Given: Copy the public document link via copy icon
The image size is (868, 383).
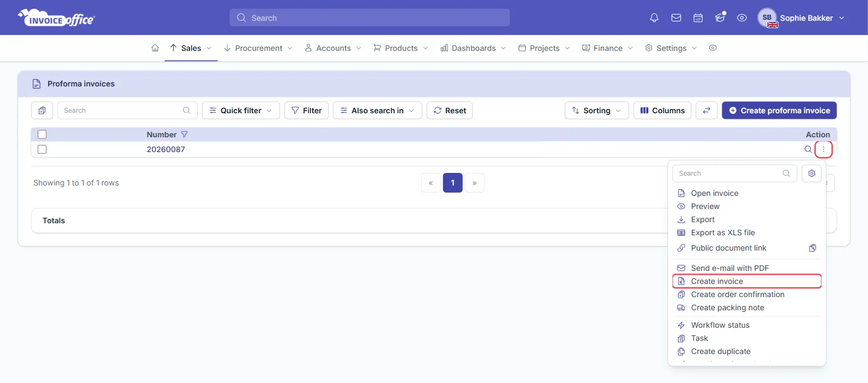Looking at the screenshot, I should tap(813, 248).
